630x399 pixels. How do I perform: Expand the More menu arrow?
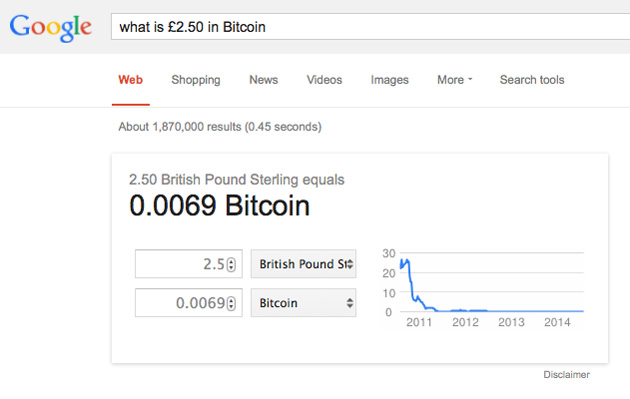(x=470, y=79)
